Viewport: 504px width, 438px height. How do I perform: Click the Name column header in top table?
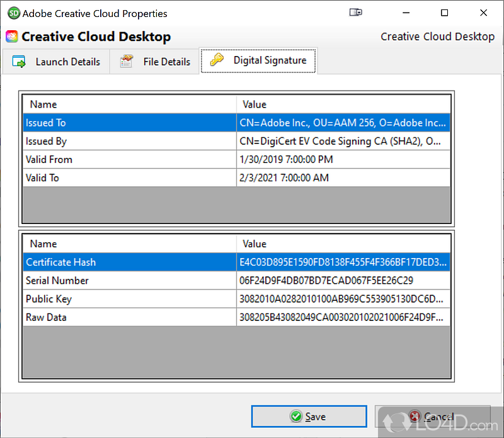coord(130,104)
